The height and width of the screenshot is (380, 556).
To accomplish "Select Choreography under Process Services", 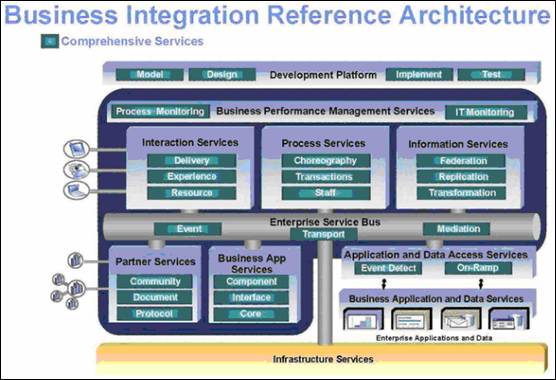I will click(326, 161).
